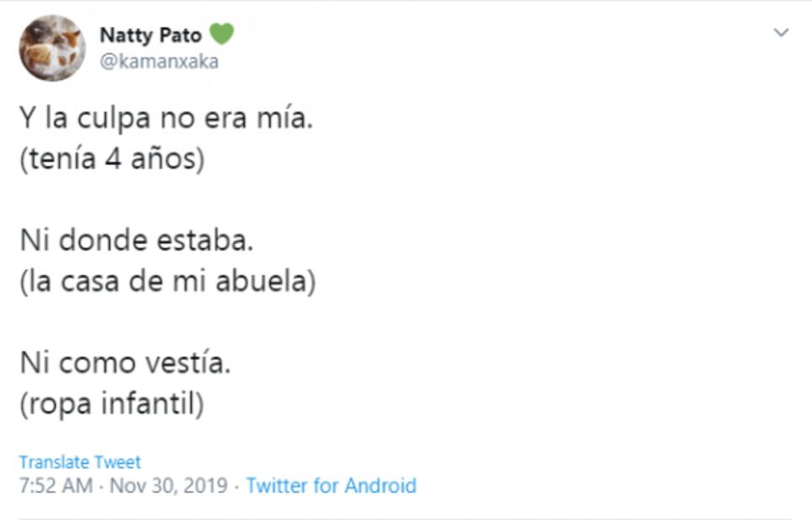812x520 pixels.
Task: Open the green heart emoji in username
Action: (x=221, y=35)
